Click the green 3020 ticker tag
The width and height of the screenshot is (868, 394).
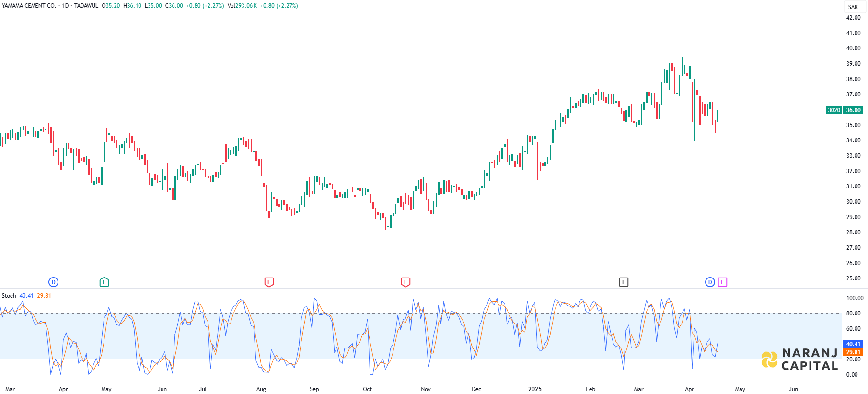point(834,110)
